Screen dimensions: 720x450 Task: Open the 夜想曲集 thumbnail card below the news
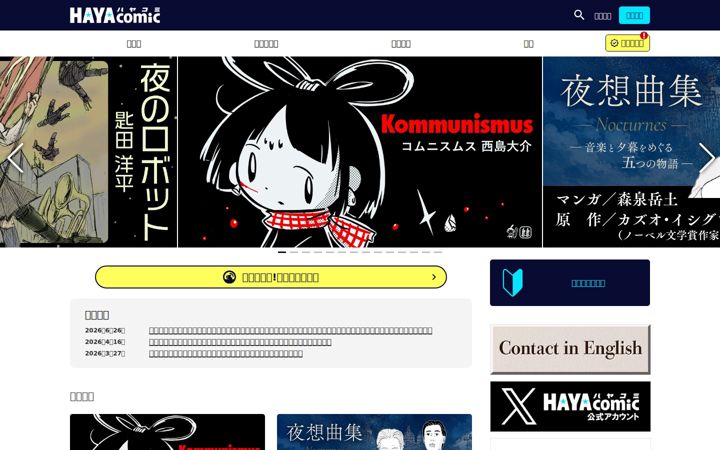374,432
